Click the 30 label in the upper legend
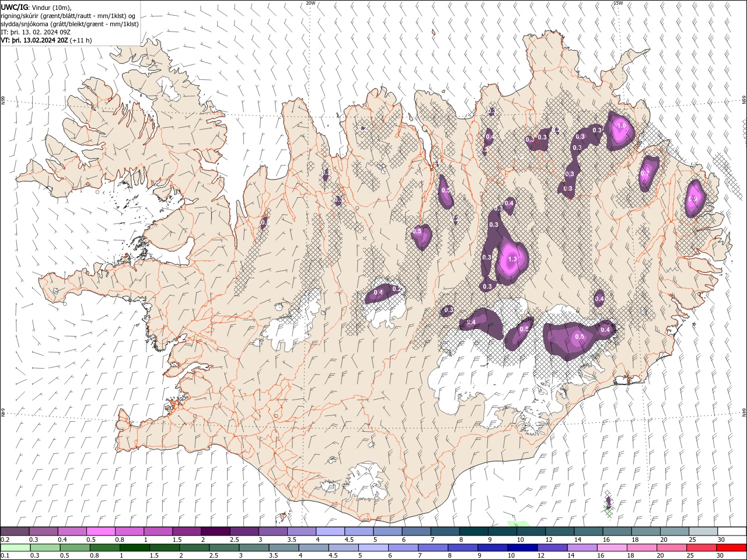The height and width of the screenshot is (560, 747). tap(721, 540)
